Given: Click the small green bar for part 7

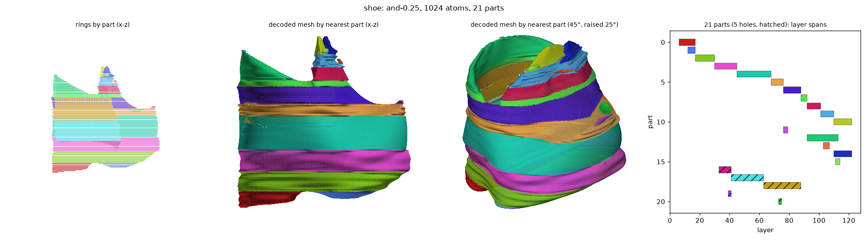Looking at the screenshot, I should point(804,98).
